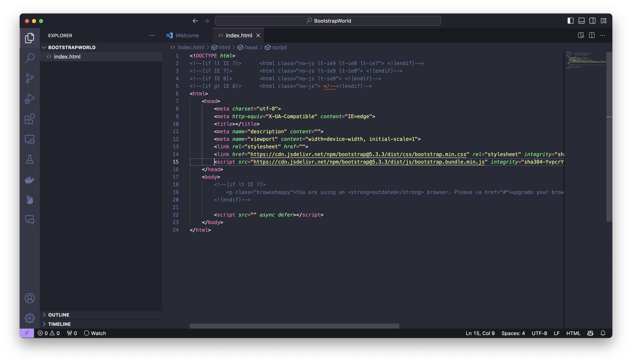Open the Testing flask view
The width and height of the screenshot is (632, 364).
click(x=30, y=159)
